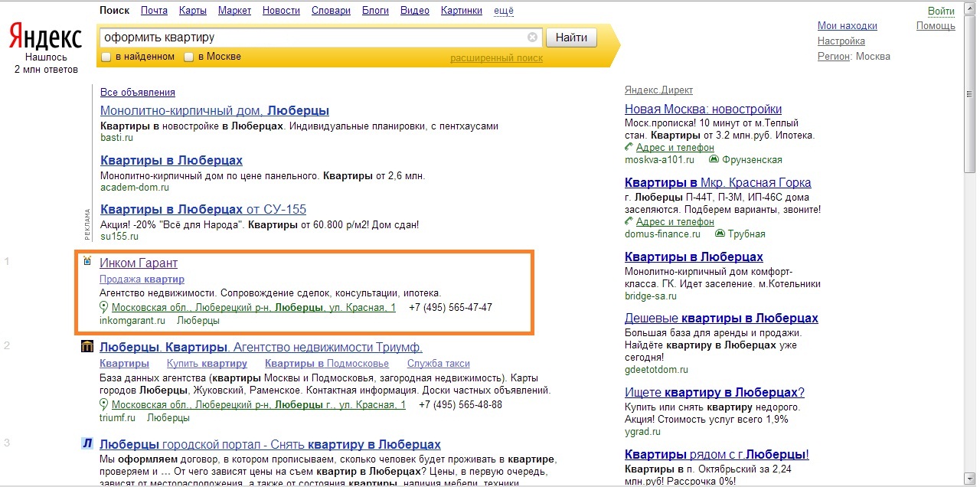Open 'Дешевые квартиры в Люберцах' ad
The image size is (980, 487).
[x=721, y=319]
